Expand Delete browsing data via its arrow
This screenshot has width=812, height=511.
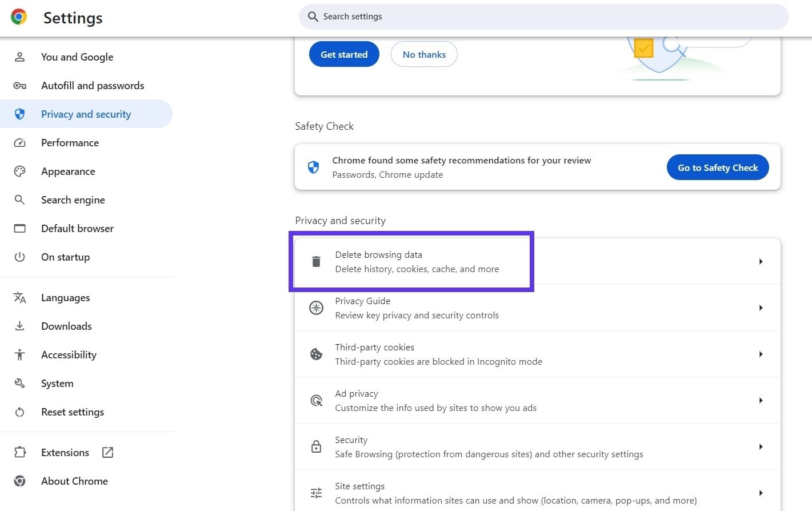[x=761, y=261]
